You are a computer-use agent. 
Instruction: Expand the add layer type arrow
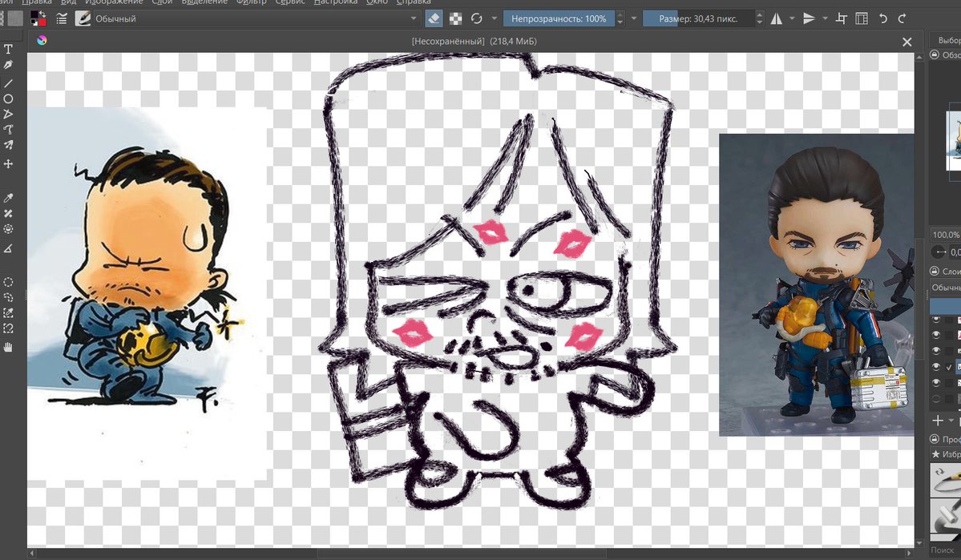951,421
